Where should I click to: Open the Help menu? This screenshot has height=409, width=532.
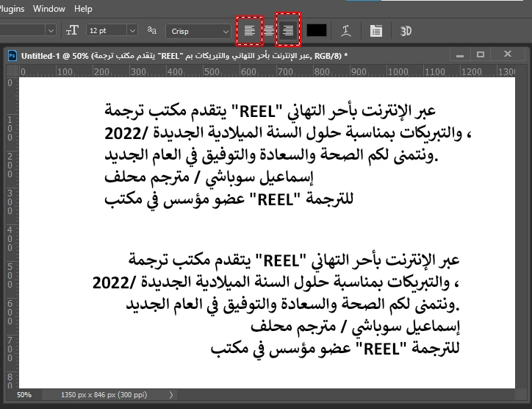(x=83, y=9)
